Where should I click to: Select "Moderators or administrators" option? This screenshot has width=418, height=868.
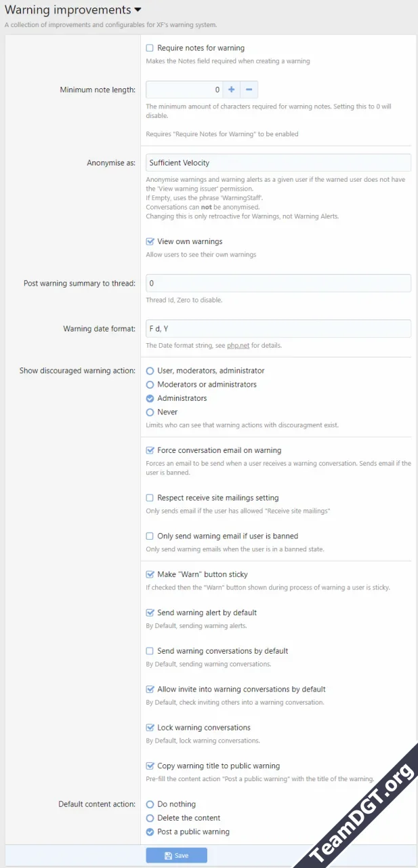[x=150, y=384]
